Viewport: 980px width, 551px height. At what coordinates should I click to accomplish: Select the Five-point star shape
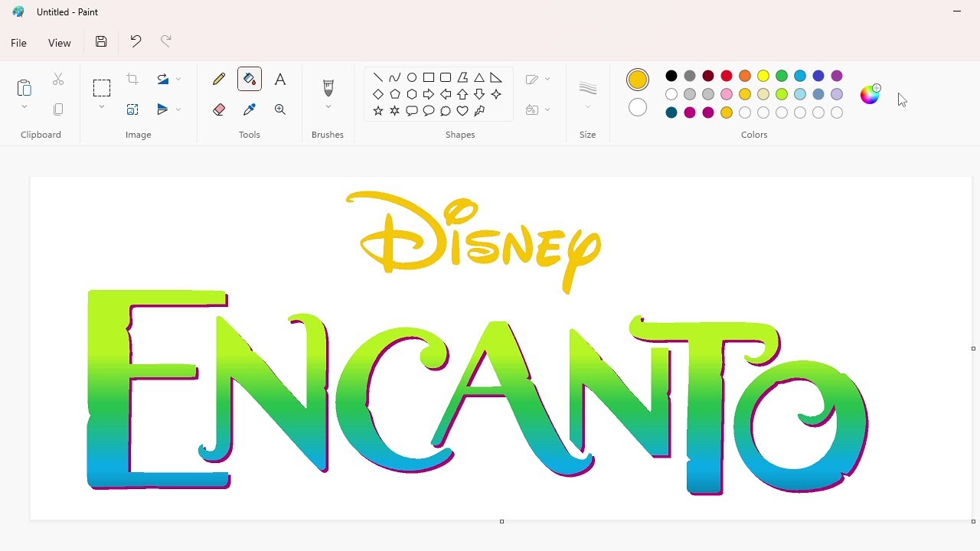[378, 111]
